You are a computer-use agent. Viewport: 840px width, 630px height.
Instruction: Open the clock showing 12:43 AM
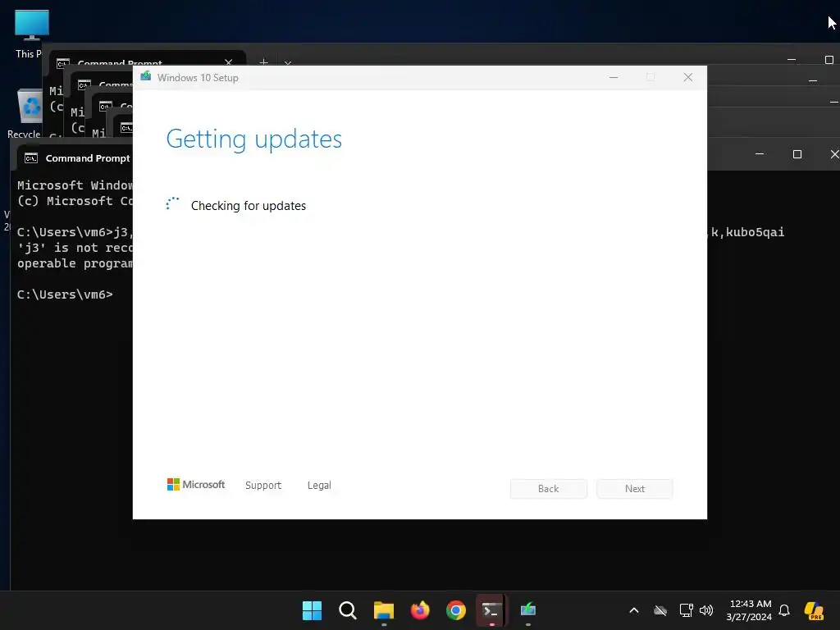tap(749, 610)
